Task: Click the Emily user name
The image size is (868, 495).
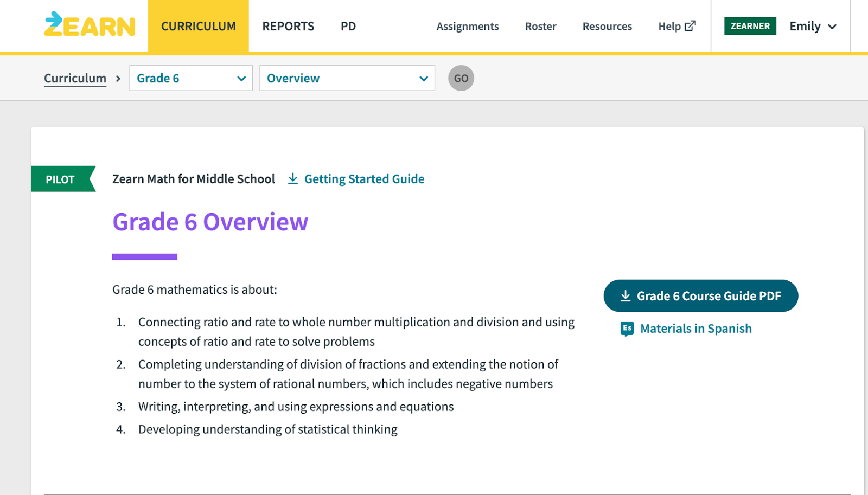Action: pos(805,26)
